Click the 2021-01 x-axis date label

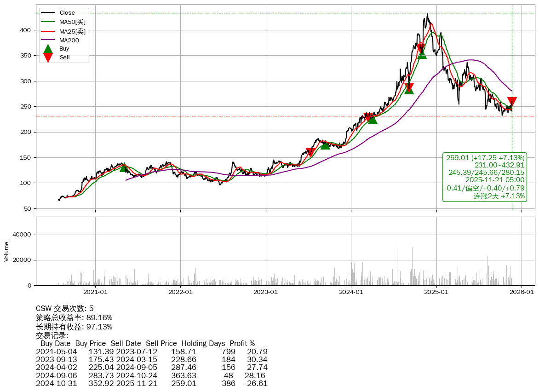95,292
